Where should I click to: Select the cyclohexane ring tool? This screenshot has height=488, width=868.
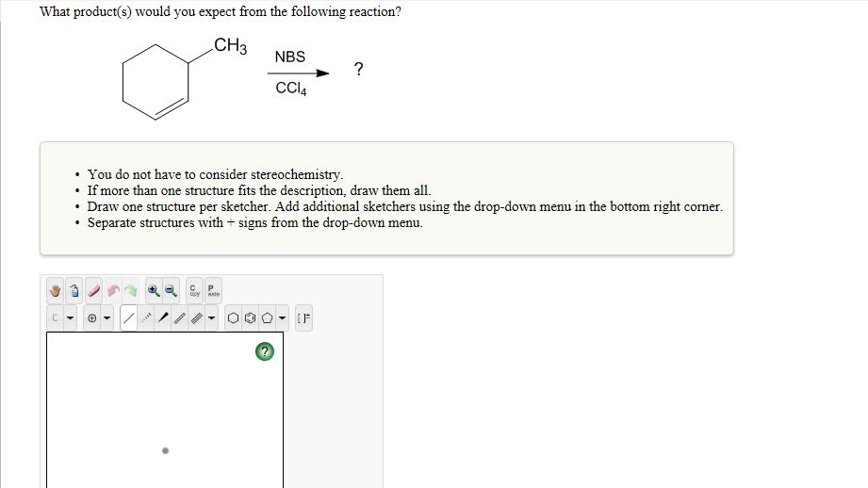233,318
